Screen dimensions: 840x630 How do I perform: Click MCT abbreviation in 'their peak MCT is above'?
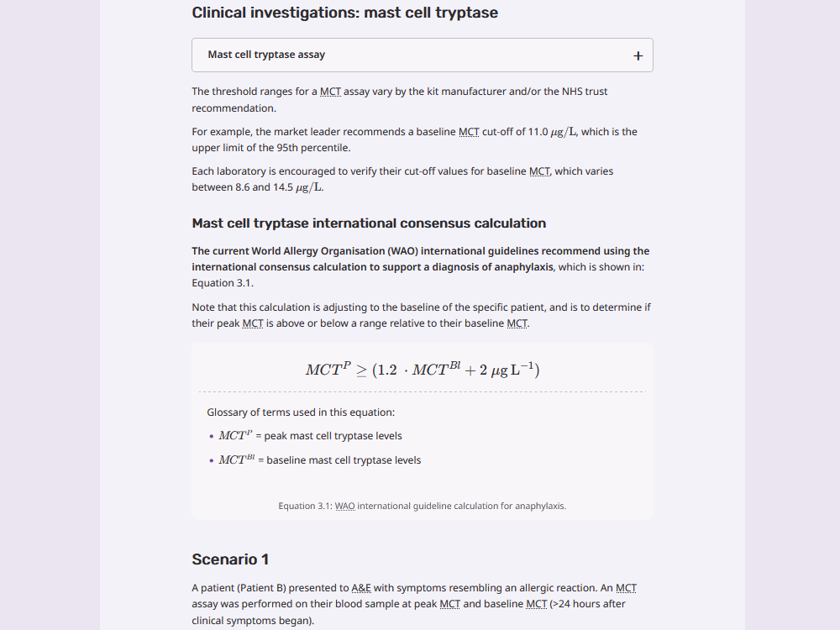(x=253, y=323)
